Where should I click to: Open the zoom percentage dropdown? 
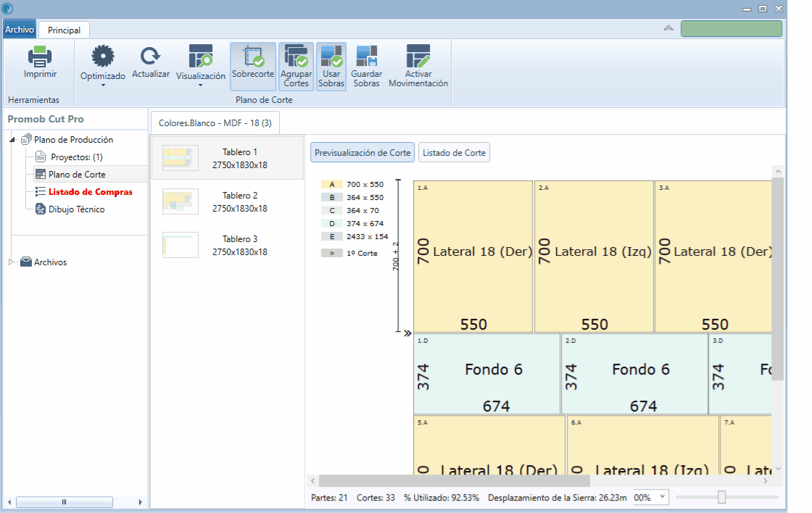660,498
